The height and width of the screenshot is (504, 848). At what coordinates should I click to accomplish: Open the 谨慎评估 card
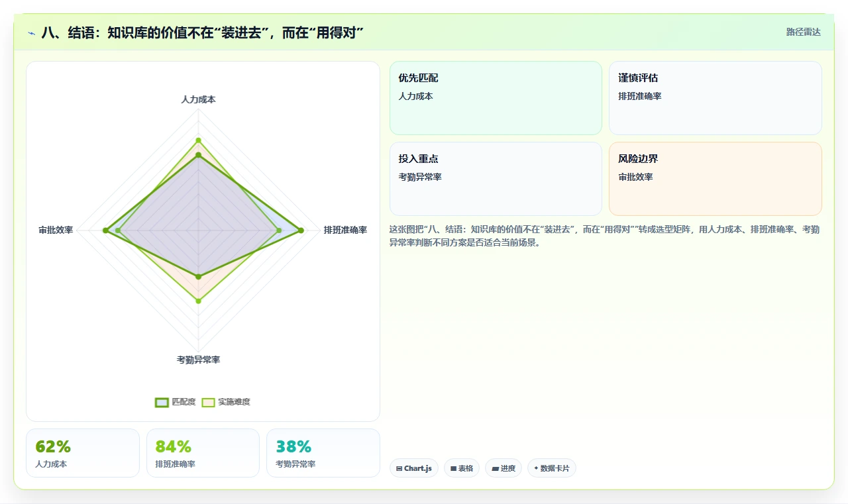click(715, 98)
